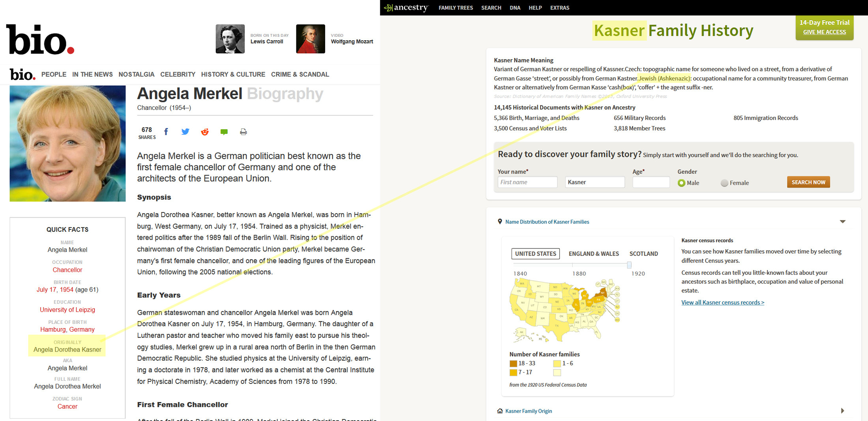Image resolution: width=868 pixels, height=421 pixels.
Task: Select the Male gender radio button
Action: (681, 183)
